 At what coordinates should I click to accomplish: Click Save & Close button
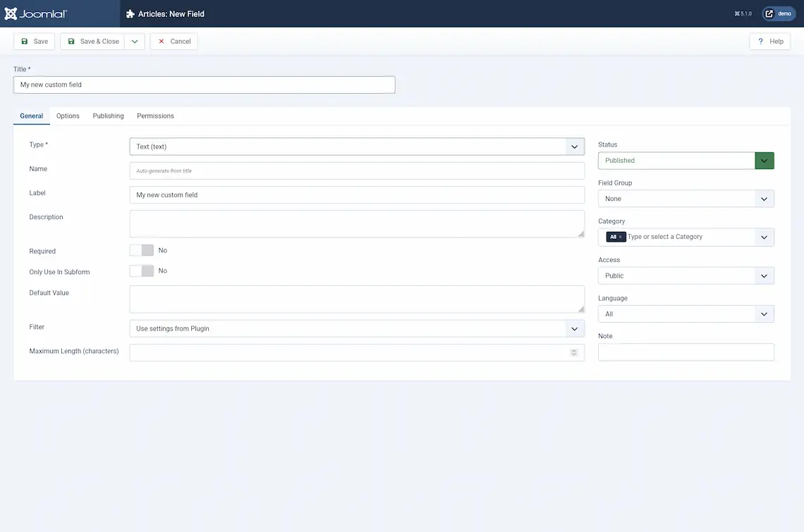pyautogui.click(x=92, y=42)
